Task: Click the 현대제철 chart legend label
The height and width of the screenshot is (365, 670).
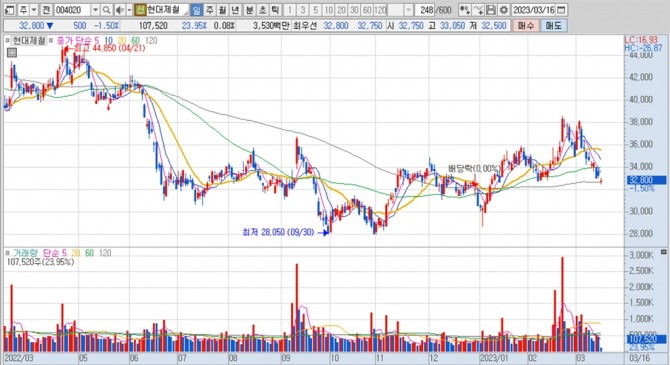Action: 29,41
